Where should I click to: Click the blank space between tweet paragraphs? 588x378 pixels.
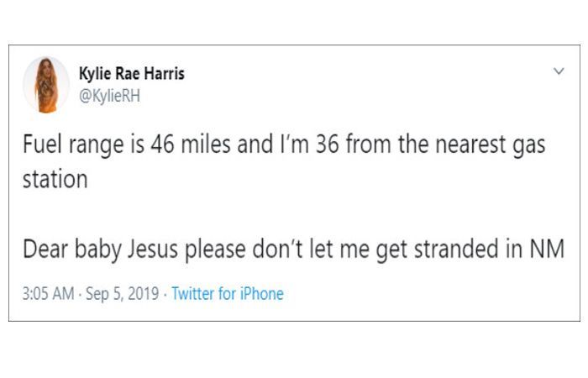294,213
